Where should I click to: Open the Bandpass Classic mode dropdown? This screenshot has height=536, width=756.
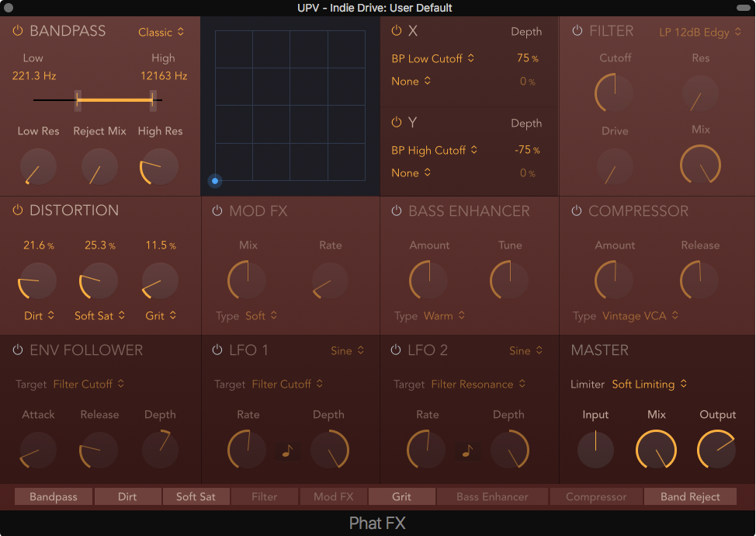click(x=161, y=33)
